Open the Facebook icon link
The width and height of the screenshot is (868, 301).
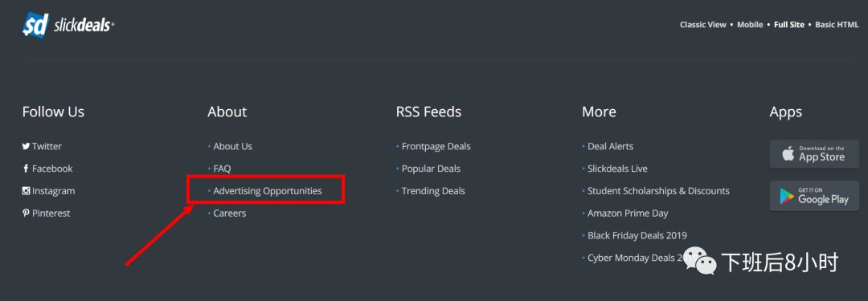(x=26, y=169)
